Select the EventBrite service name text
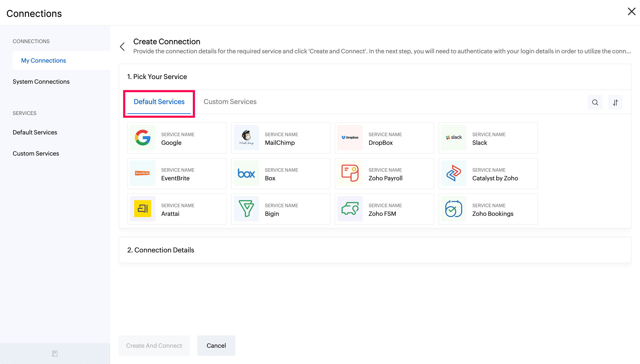640x364 pixels. pos(175,178)
